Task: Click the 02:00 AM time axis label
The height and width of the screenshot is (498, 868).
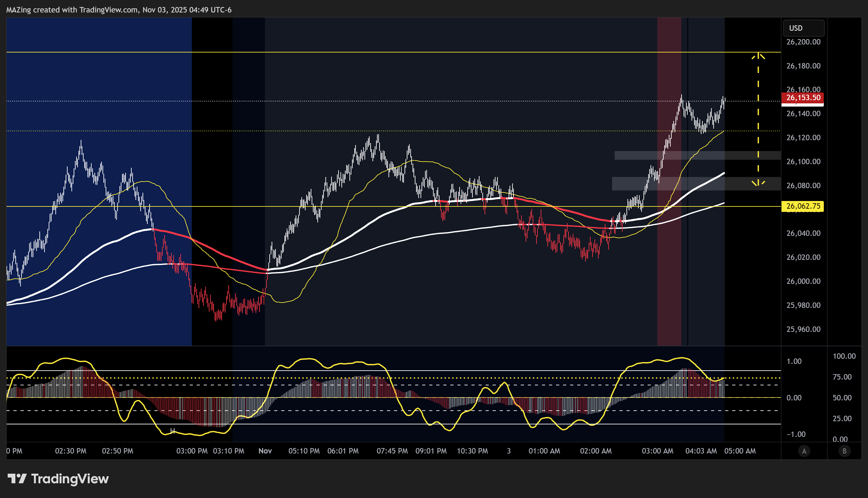Action: point(595,451)
